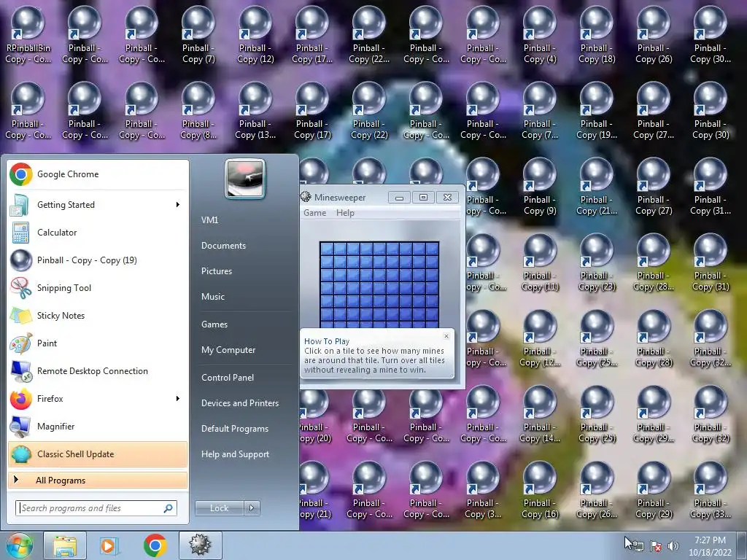The height and width of the screenshot is (560, 747).
Task: Open File Explorer from the taskbar
Action: [x=65, y=545]
